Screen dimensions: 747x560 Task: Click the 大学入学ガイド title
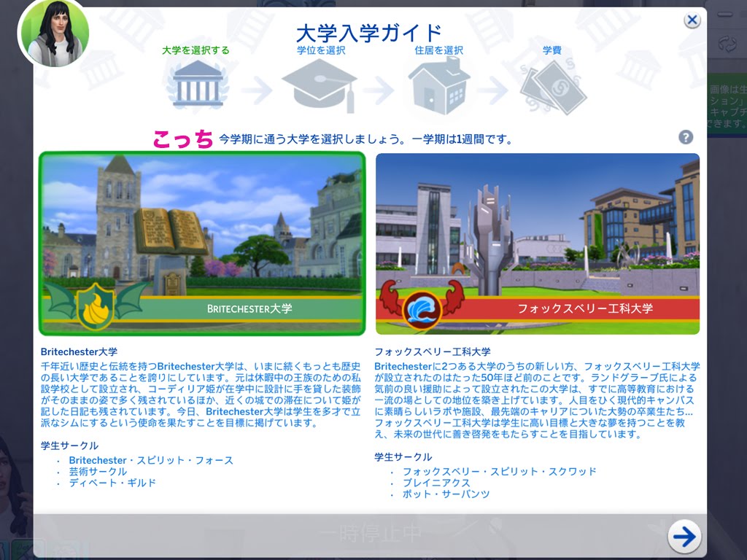tap(369, 33)
